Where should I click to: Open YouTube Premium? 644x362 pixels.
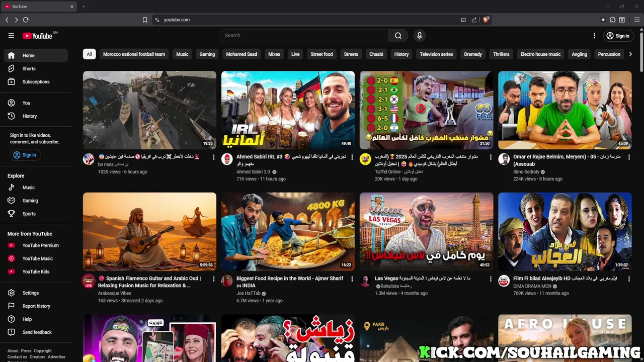click(x=35, y=245)
